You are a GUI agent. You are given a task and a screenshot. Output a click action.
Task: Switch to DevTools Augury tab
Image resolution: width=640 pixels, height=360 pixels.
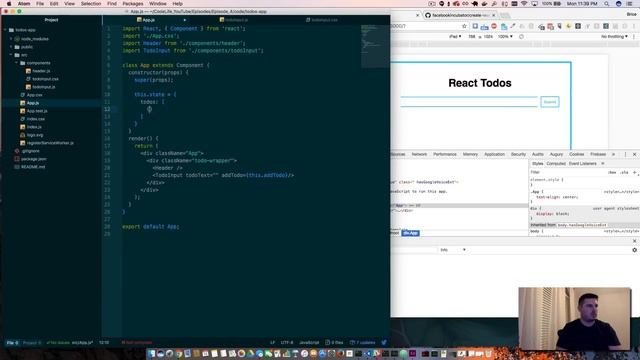coord(556,154)
